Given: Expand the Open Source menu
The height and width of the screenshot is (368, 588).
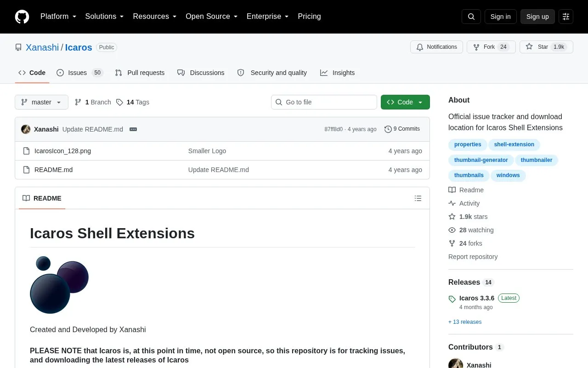Looking at the screenshot, I should 212,17.
